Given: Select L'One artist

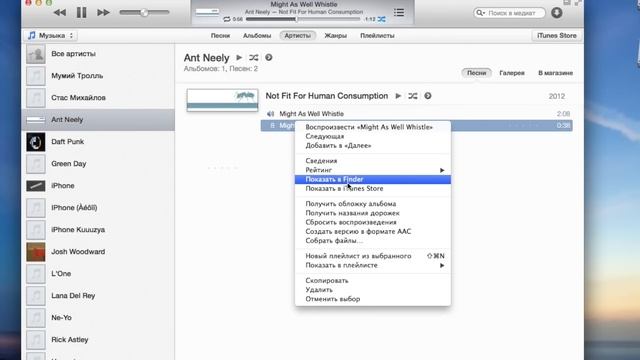Looking at the screenshot, I should point(98,274).
